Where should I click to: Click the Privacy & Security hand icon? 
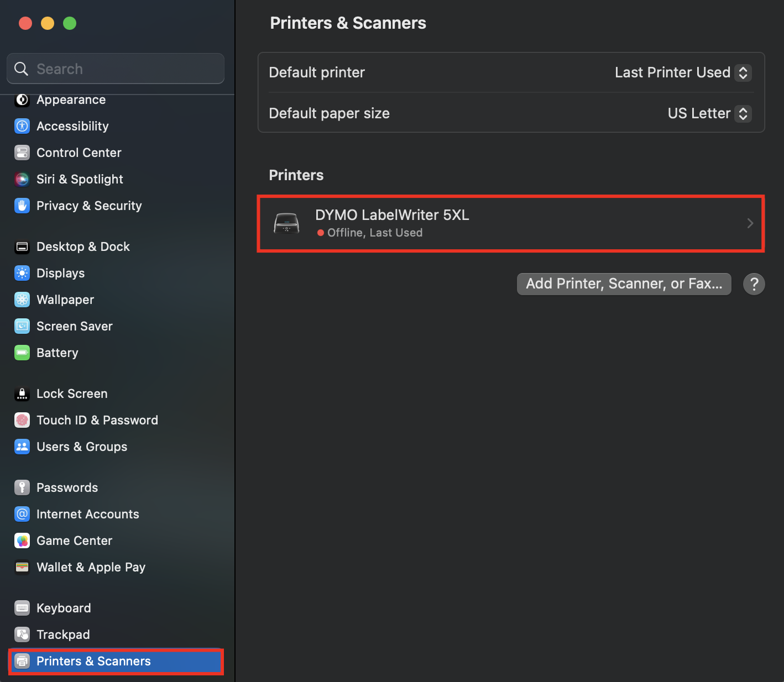(22, 206)
